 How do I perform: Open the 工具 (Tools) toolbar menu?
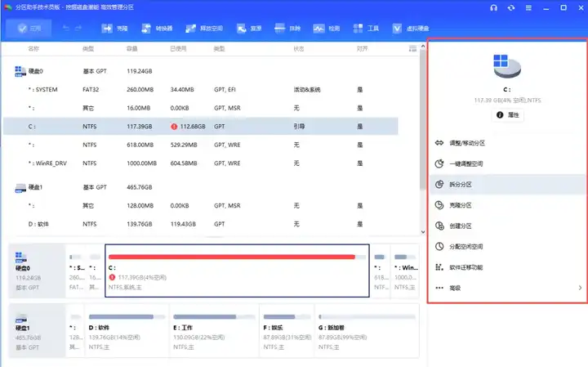coord(366,28)
